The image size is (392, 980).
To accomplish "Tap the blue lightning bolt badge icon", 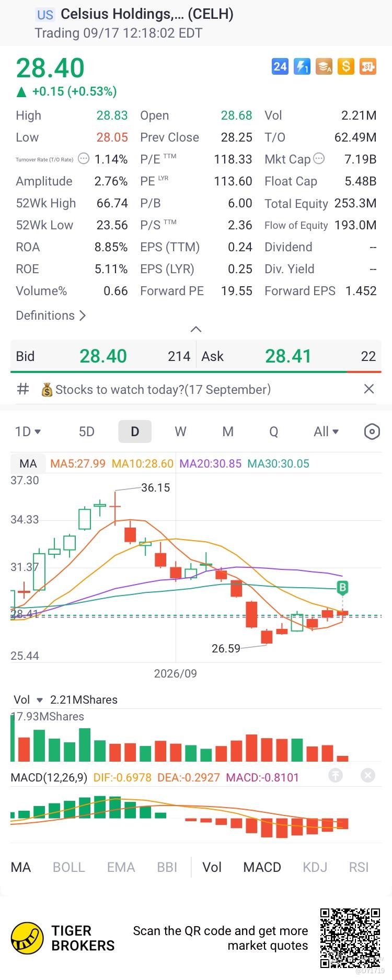I will click(x=302, y=66).
